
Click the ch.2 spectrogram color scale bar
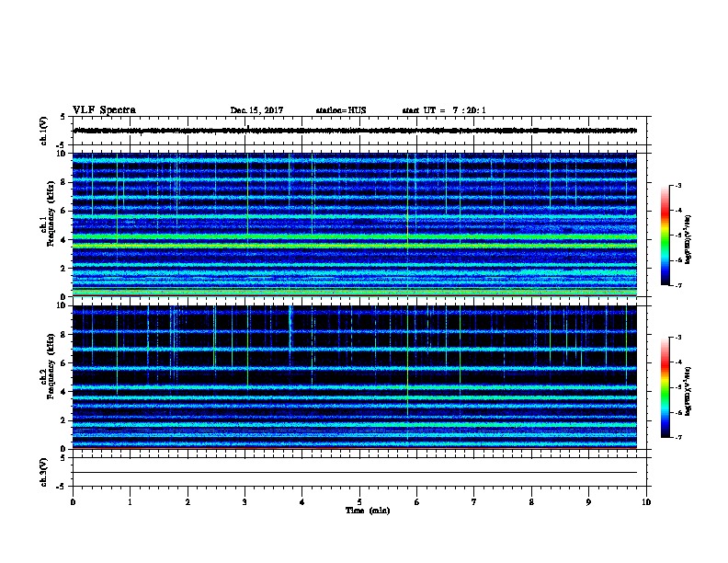point(665,387)
